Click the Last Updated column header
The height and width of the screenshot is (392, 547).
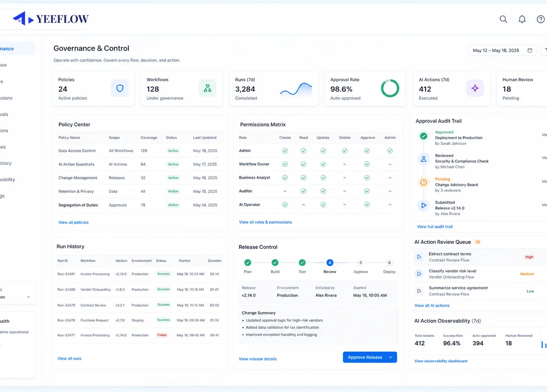pos(204,138)
